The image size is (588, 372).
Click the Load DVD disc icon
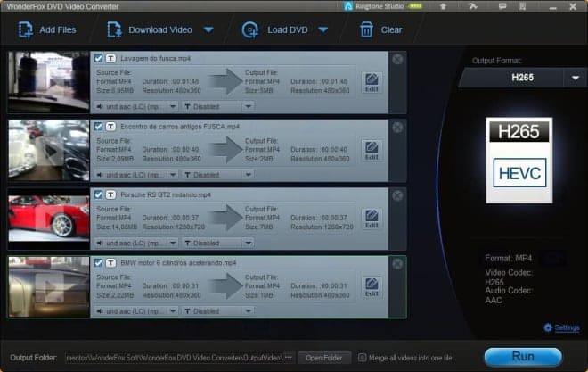[250, 30]
